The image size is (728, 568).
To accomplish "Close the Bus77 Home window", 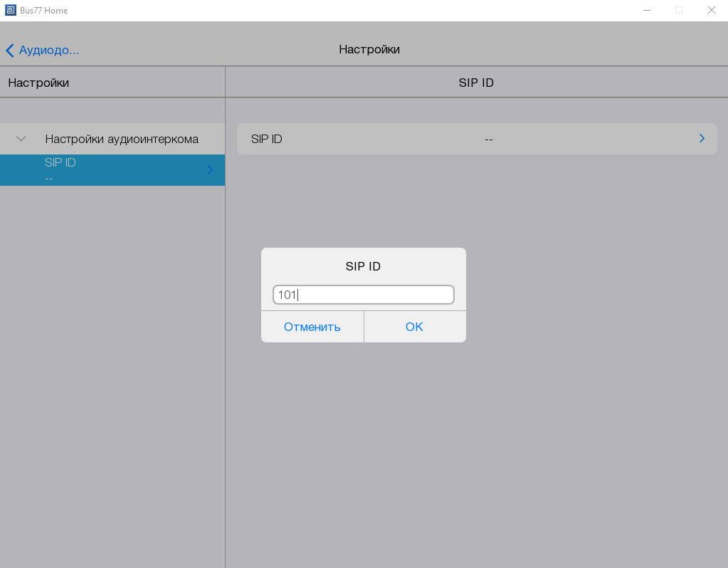I will click(711, 10).
